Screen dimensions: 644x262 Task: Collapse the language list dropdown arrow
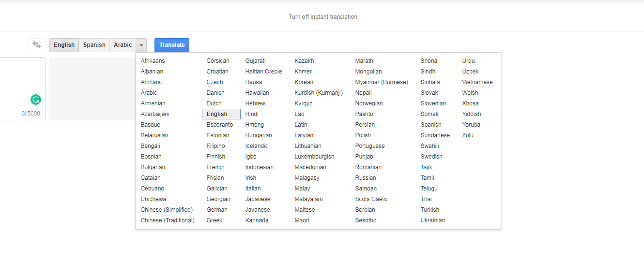(x=141, y=45)
